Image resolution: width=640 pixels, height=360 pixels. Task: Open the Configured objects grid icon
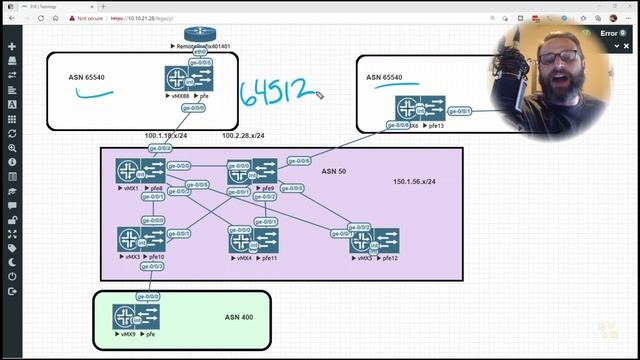coord(12,119)
